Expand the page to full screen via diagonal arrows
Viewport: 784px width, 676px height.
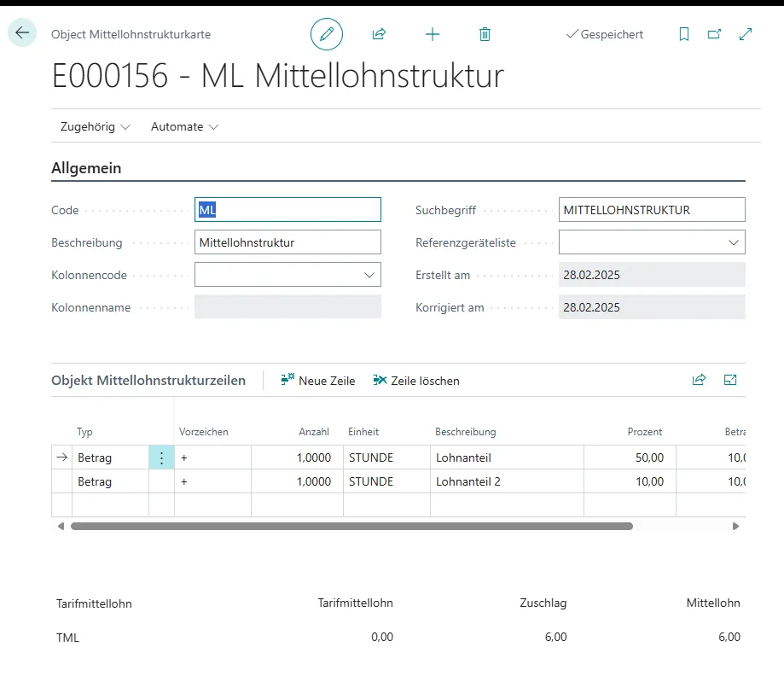pos(746,33)
